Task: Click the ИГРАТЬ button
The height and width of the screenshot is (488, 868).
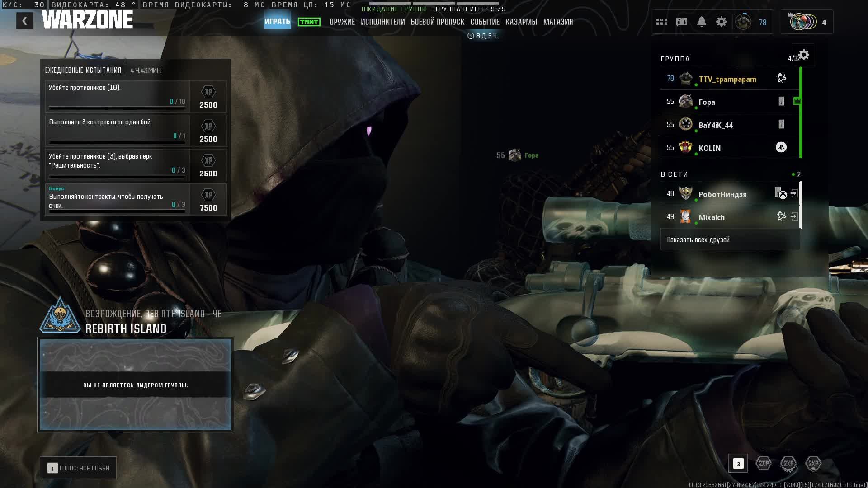Action: pos(277,22)
